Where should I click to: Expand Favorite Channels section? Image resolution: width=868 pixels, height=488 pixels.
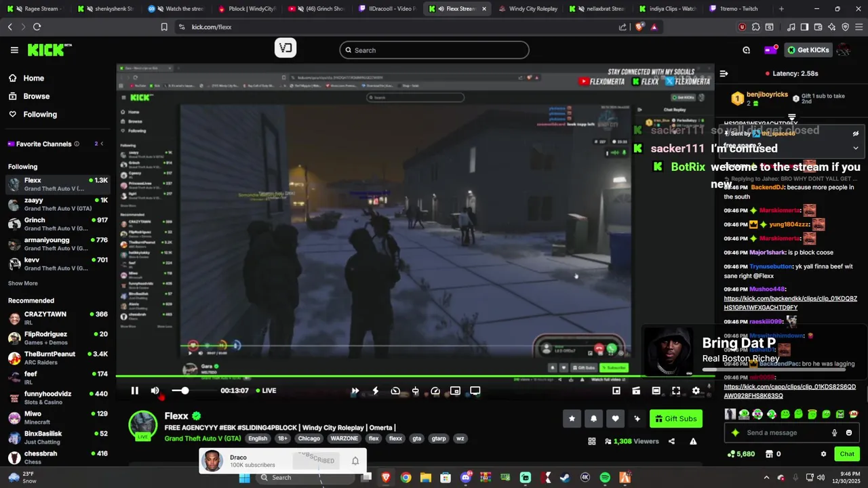coord(102,144)
